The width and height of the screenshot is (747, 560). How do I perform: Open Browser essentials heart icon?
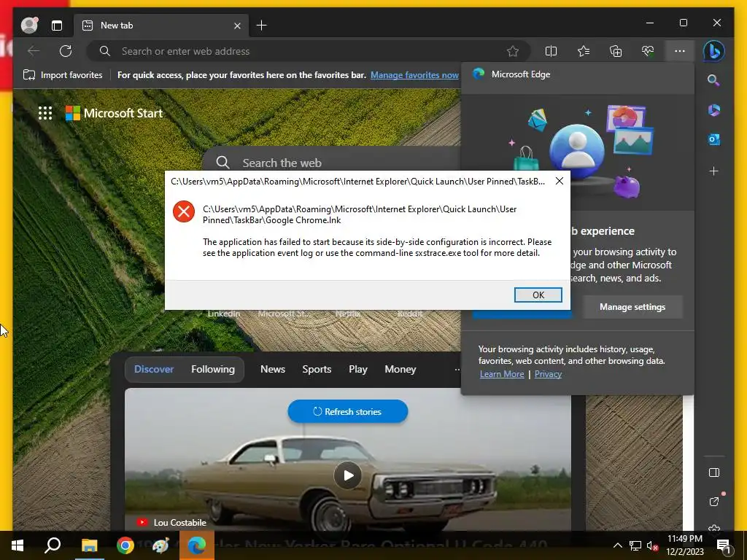pyautogui.click(x=648, y=51)
